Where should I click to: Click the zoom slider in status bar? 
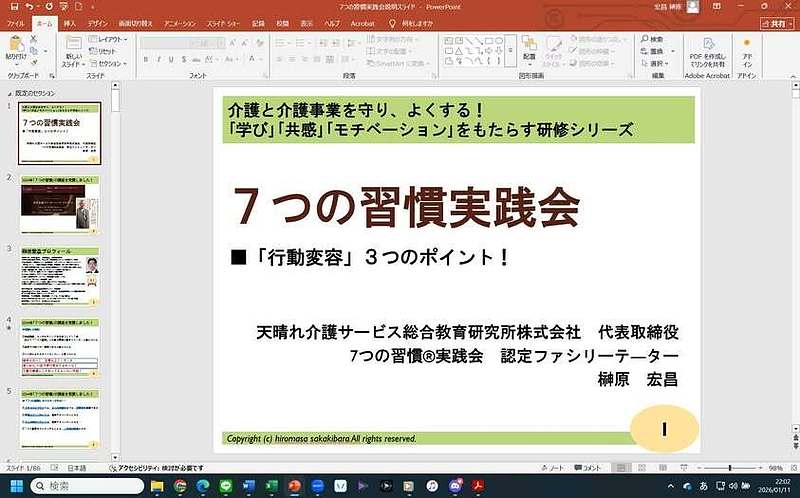(729, 468)
